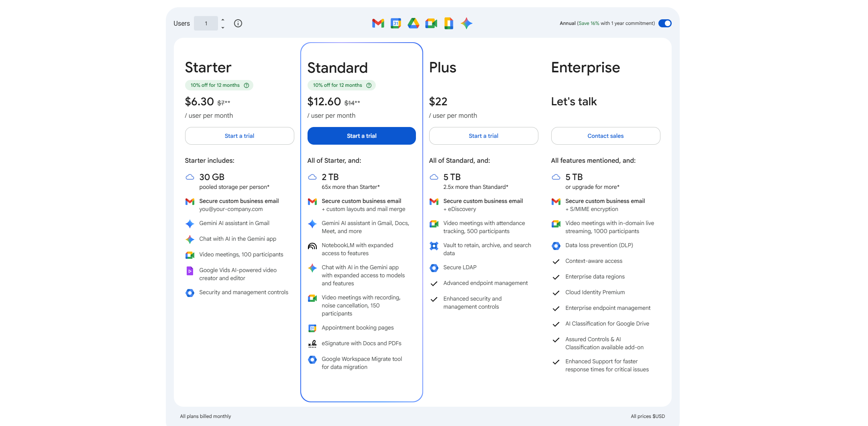This screenshot has height=426, width=868.
Task: Click the cloud icon beside 30 GB
Action: pos(190,177)
